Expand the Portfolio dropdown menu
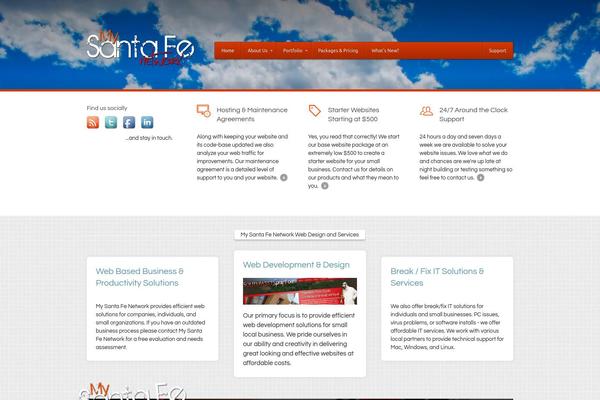The image size is (600, 400). [x=295, y=51]
